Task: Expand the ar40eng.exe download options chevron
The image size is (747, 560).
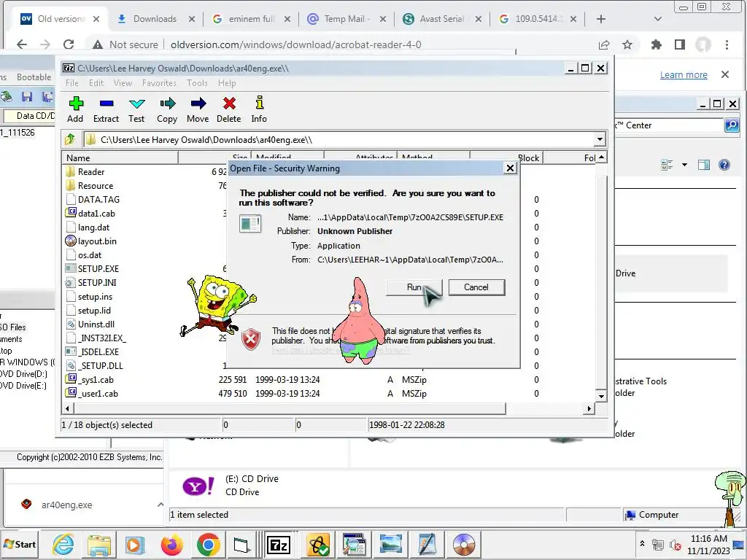Action: coord(160,505)
